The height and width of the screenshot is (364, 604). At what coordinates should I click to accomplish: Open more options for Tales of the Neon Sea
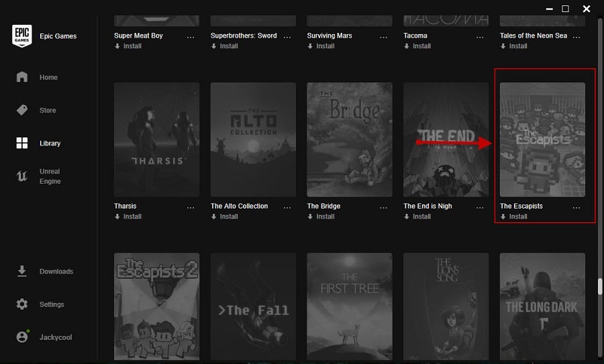(576, 38)
